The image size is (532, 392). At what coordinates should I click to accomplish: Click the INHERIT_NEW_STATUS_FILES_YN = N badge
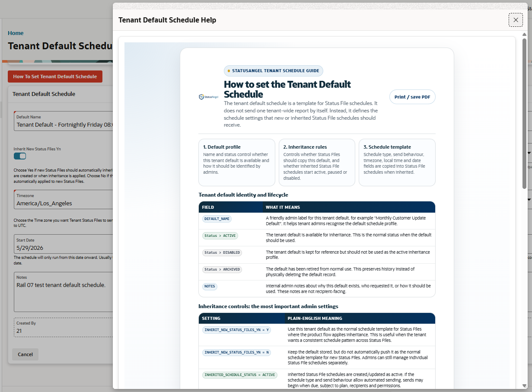coord(237,353)
